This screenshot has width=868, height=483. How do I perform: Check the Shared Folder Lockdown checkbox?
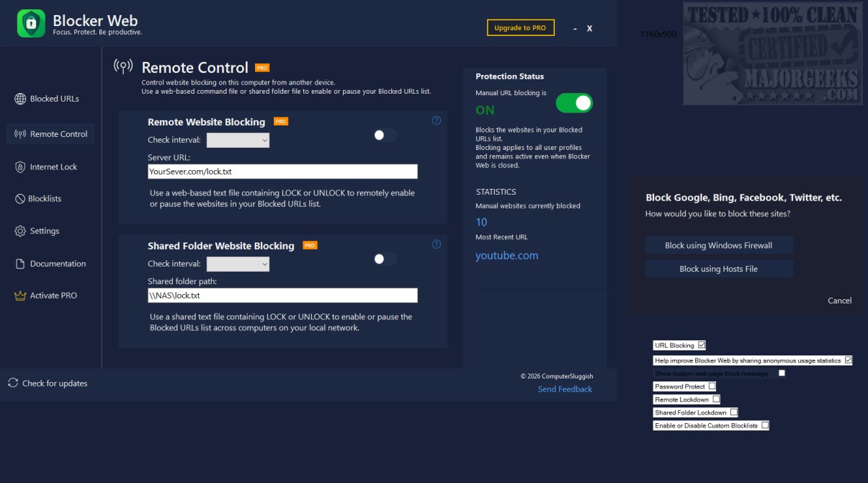point(733,412)
